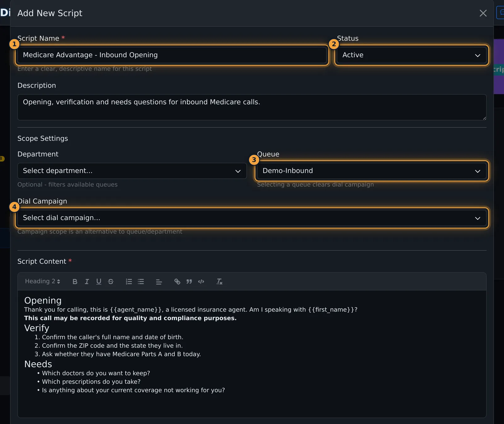
Task: Click the 'Ask whether they have Medicare Parts' item
Action: click(121, 354)
